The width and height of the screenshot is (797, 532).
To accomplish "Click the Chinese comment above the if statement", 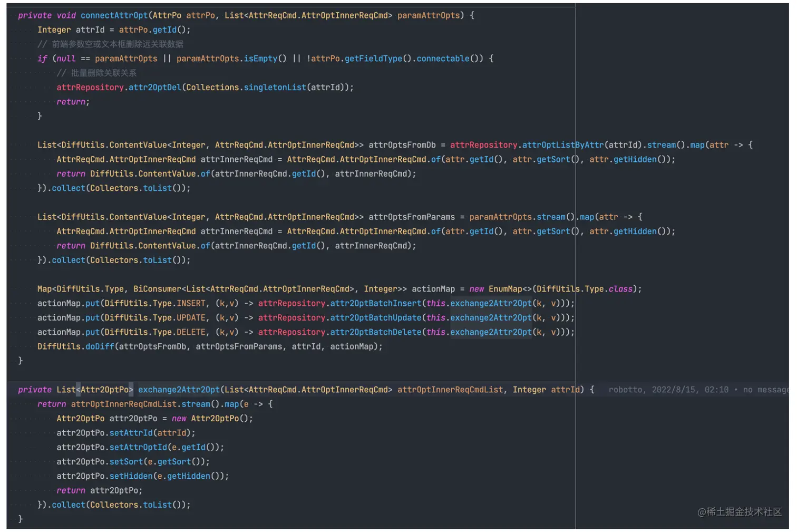I will (x=110, y=44).
